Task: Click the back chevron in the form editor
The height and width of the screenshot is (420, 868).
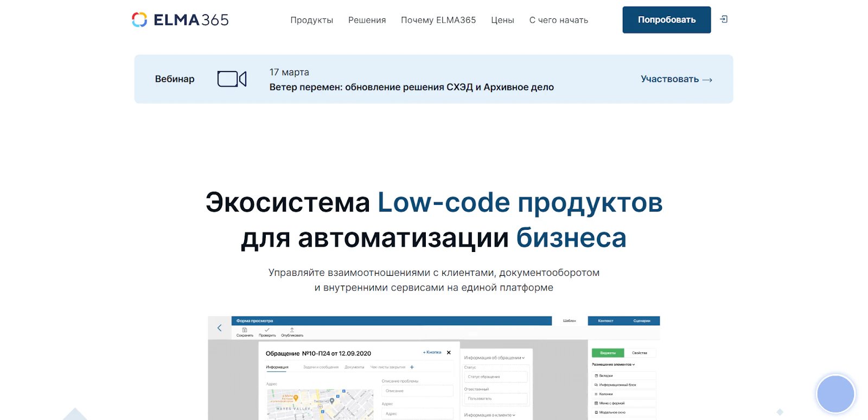Action: coord(219,328)
